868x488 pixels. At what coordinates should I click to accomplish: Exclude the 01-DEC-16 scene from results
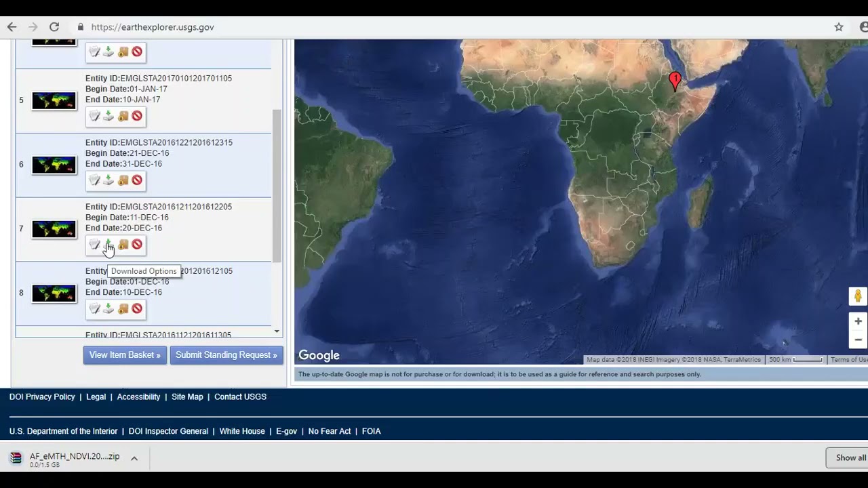[137, 309]
